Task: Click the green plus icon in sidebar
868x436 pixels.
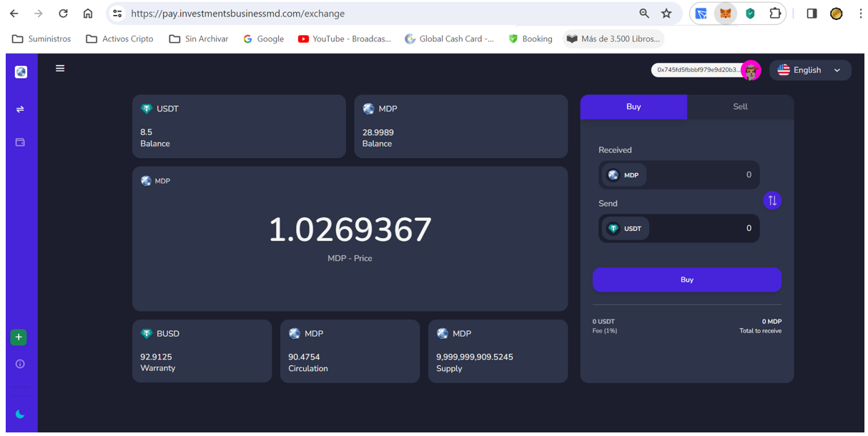Action: tap(19, 337)
